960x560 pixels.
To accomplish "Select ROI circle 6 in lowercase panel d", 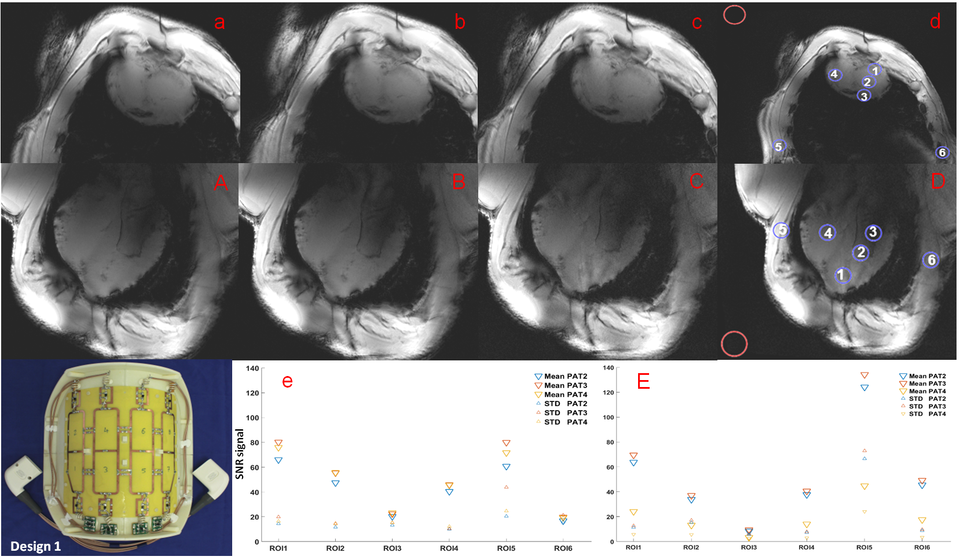I will pos(942,153).
